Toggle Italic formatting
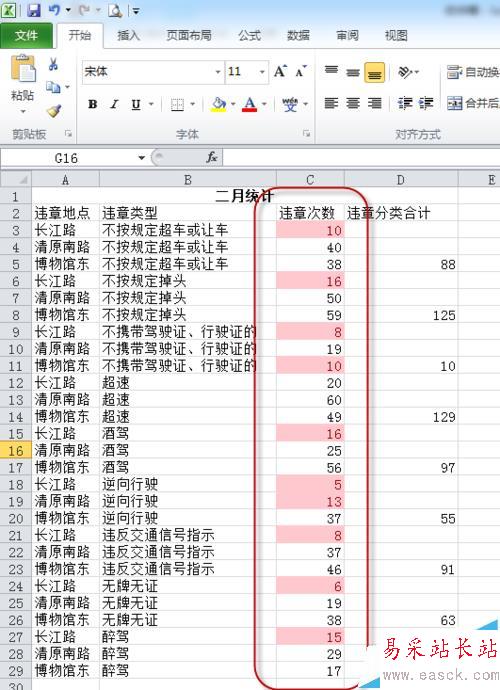The image size is (500, 690). [114, 105]
